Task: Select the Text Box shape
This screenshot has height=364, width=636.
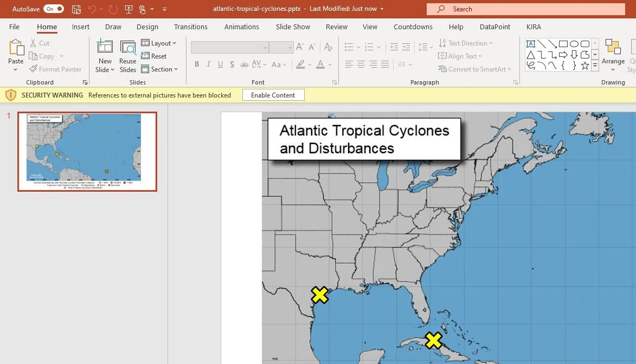Action: (x=530, y=44)
